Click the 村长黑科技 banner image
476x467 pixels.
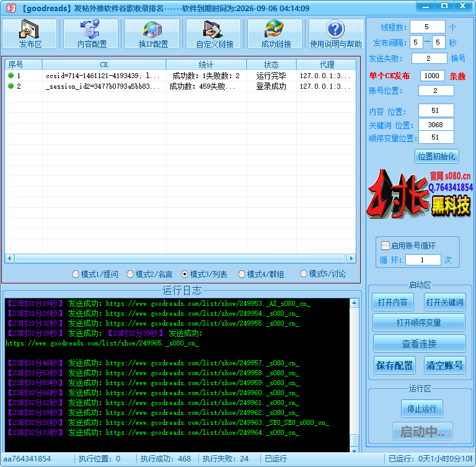(x=420, y=193)
